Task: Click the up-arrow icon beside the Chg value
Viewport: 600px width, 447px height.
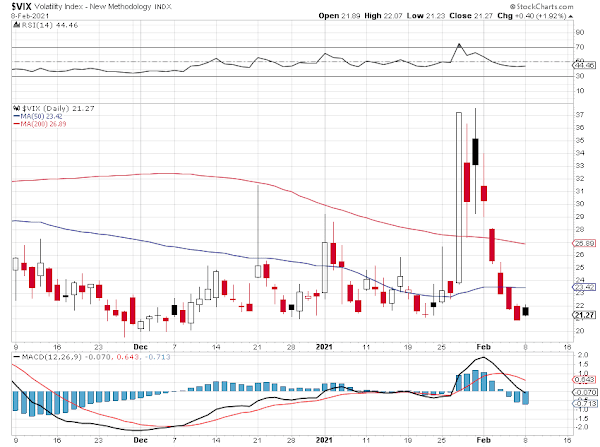Action: pyautogui.click(x=571, y=16)
